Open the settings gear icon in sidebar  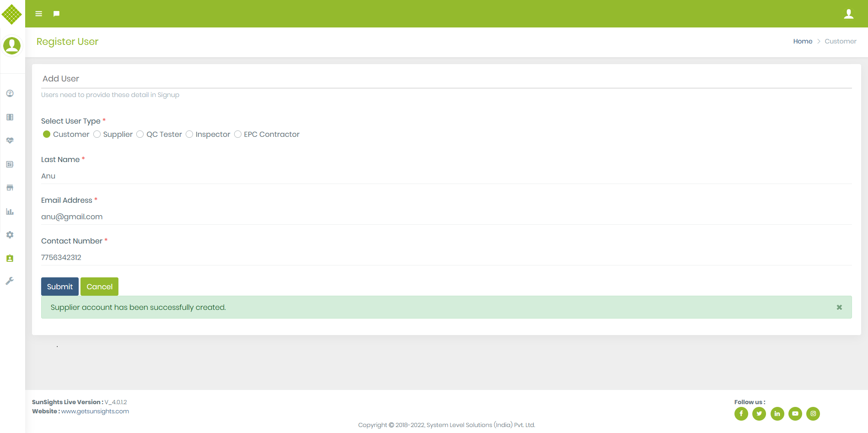tap(10, 235)
